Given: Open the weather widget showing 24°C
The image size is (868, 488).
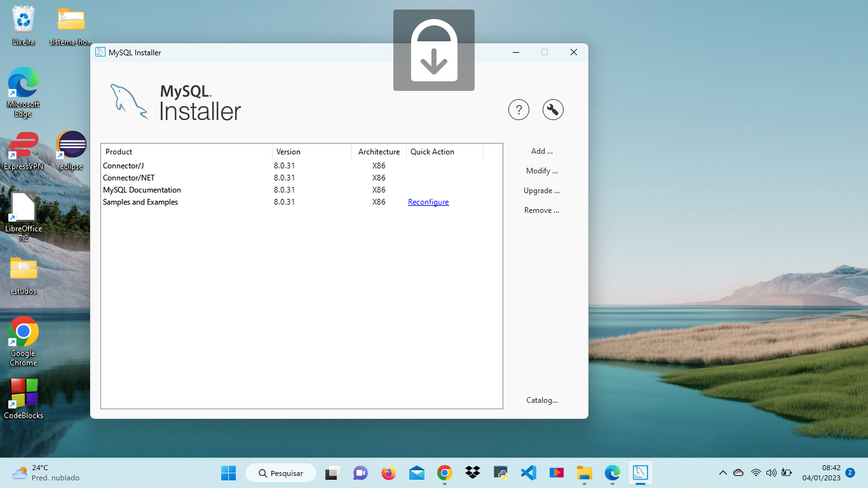Looking at the screenshot, I should (46, 473).
